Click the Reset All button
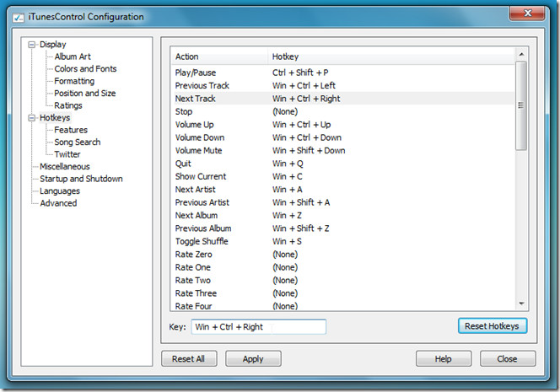Screen dimensions: 560x392 pos(189,359)
